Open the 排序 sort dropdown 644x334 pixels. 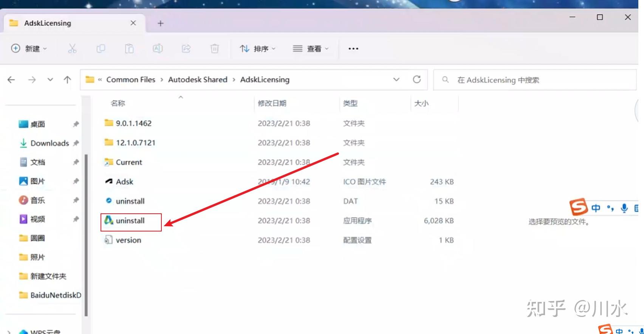[x=258, y=48]
